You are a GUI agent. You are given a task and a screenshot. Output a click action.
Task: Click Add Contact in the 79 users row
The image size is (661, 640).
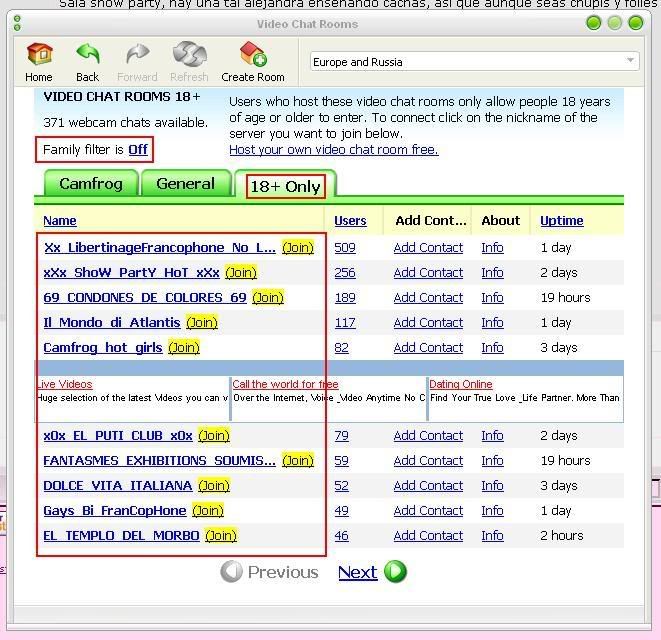pos(428,436)
